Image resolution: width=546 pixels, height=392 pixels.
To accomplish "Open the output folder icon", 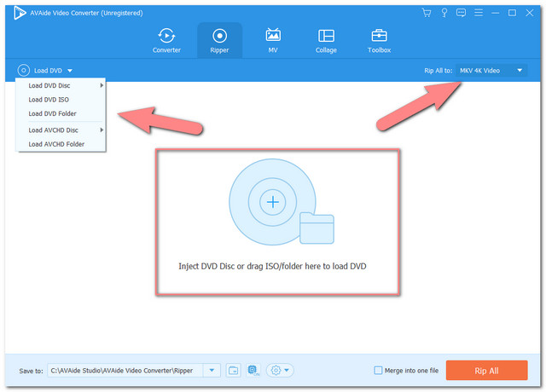I will (233, 371).
